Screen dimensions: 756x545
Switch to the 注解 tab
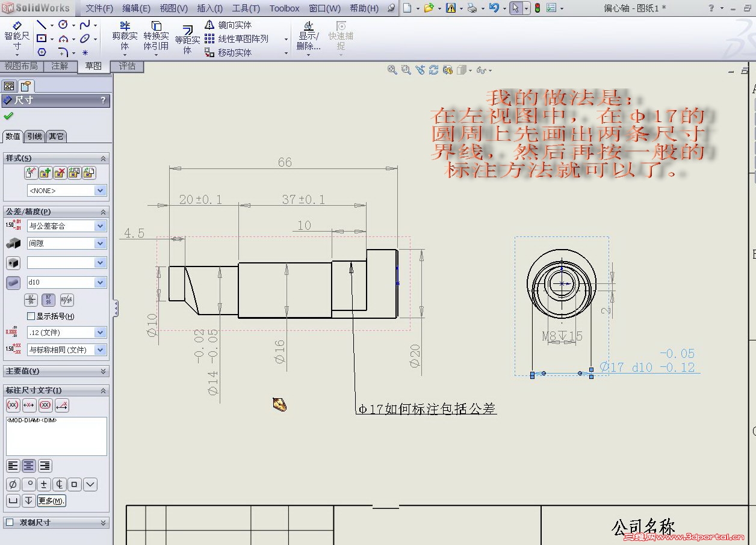60,66
